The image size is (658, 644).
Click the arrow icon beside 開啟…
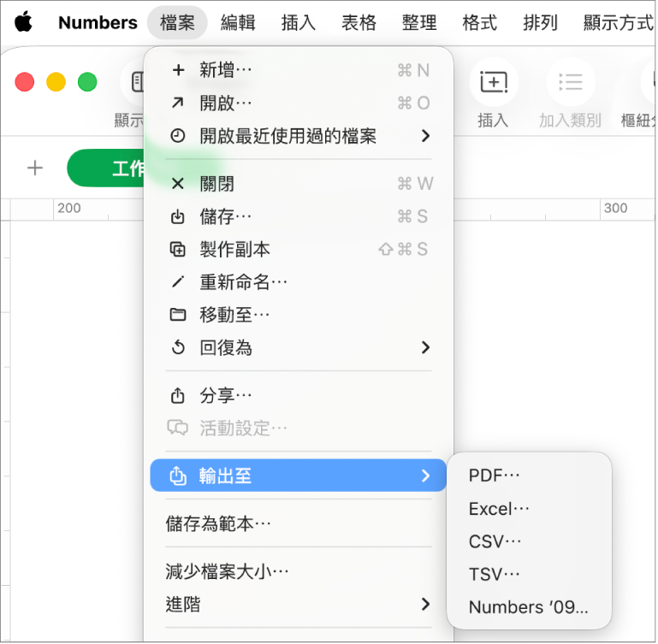pos(178,103)
